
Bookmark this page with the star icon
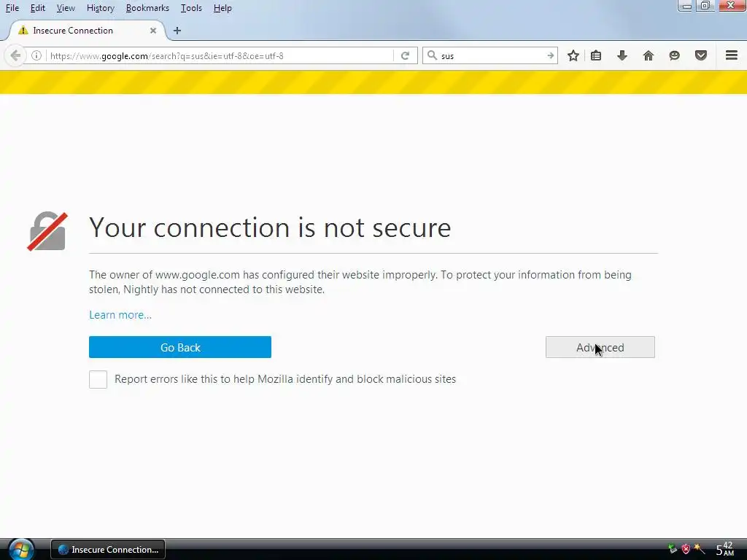click(573, 55)
